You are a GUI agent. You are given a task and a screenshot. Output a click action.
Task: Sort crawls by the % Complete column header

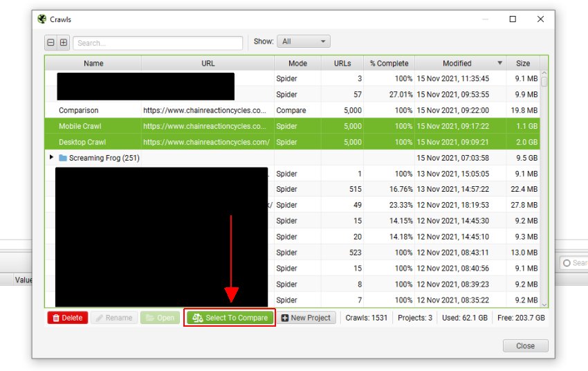(389, 64)
